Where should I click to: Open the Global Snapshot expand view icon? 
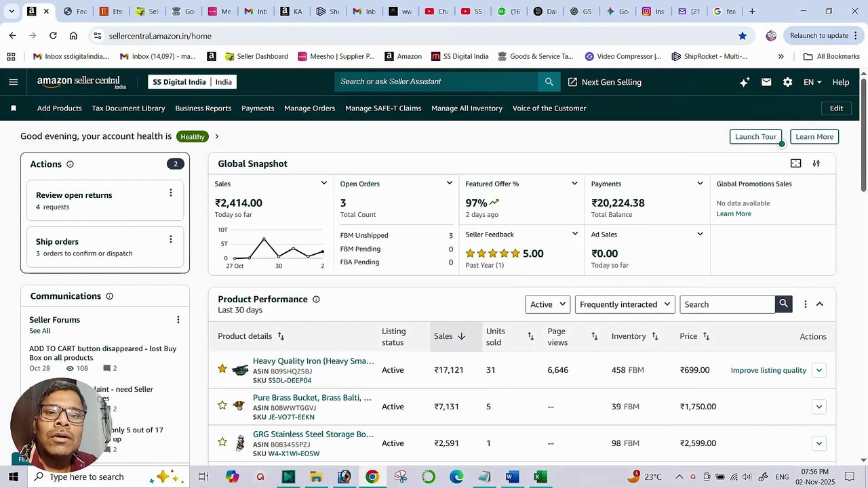tap(796, 163)
